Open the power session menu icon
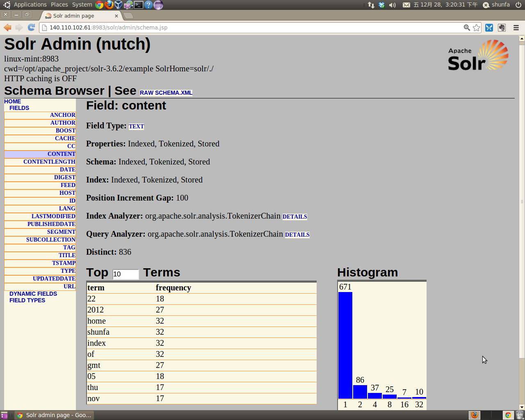The height and width of the screenshot is (420, 525). (x=518, y=5)
